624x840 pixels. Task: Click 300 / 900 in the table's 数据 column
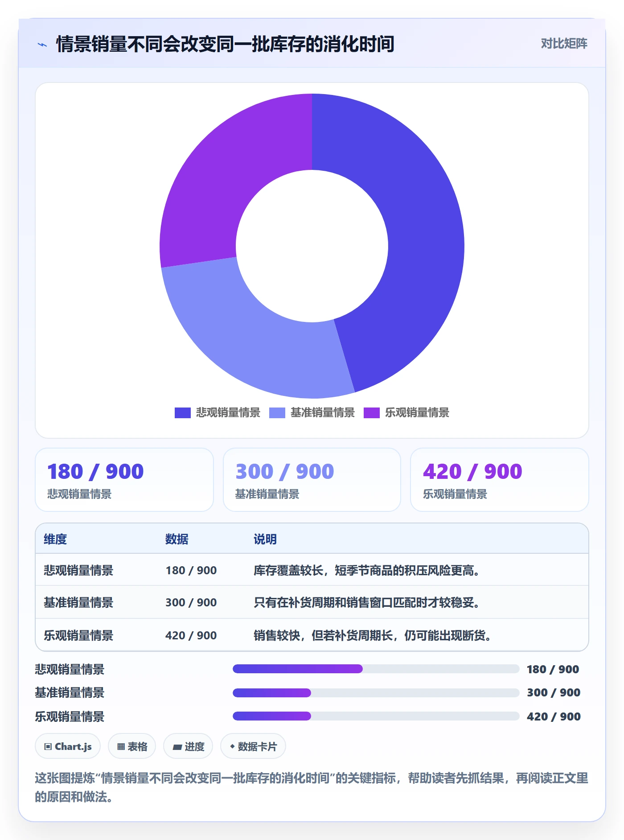click(x=191, y=602)
